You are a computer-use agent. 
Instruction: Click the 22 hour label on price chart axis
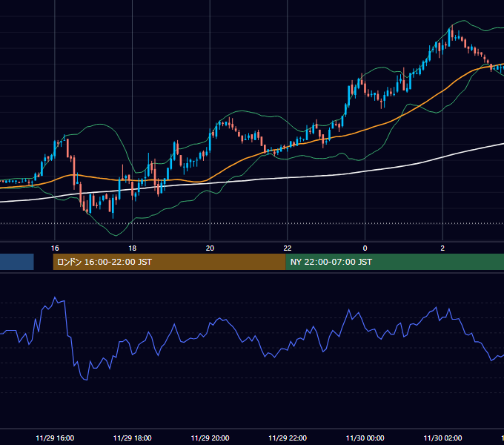coord(288,248)
